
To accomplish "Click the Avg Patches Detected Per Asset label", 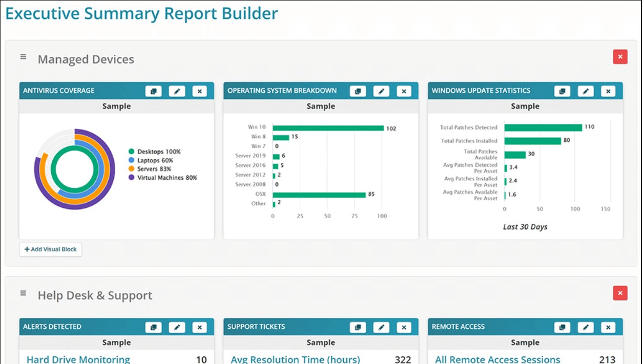I will pyautogui.click(x=470, y=168).
